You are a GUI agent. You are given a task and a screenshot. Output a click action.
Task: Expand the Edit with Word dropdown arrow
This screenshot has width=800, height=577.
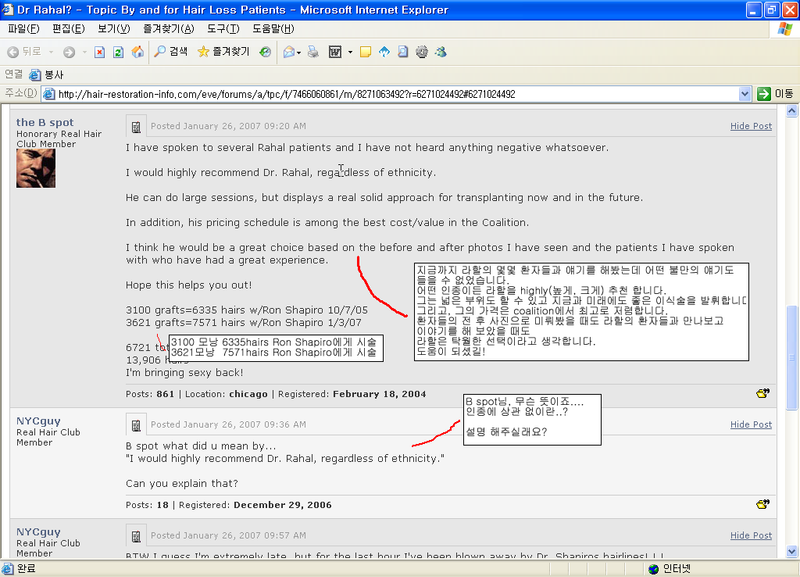[x=350, y=52]
